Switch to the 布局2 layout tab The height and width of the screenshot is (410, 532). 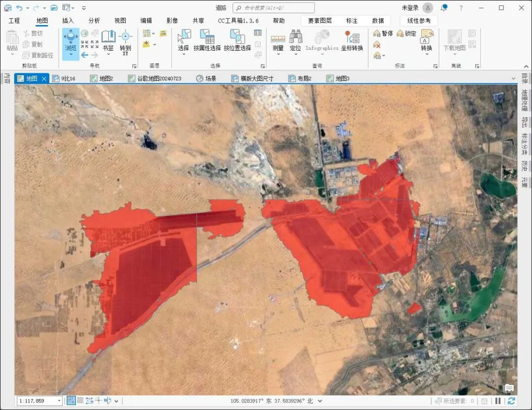(300, 78)
